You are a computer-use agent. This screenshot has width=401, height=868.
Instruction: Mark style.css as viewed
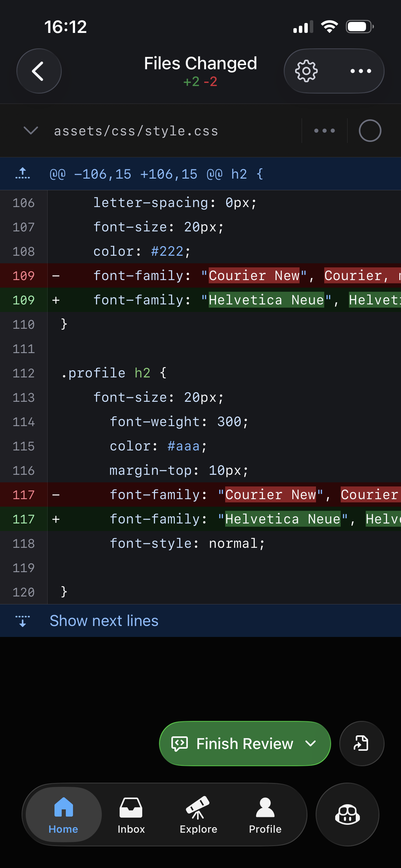tap(370, 131)
